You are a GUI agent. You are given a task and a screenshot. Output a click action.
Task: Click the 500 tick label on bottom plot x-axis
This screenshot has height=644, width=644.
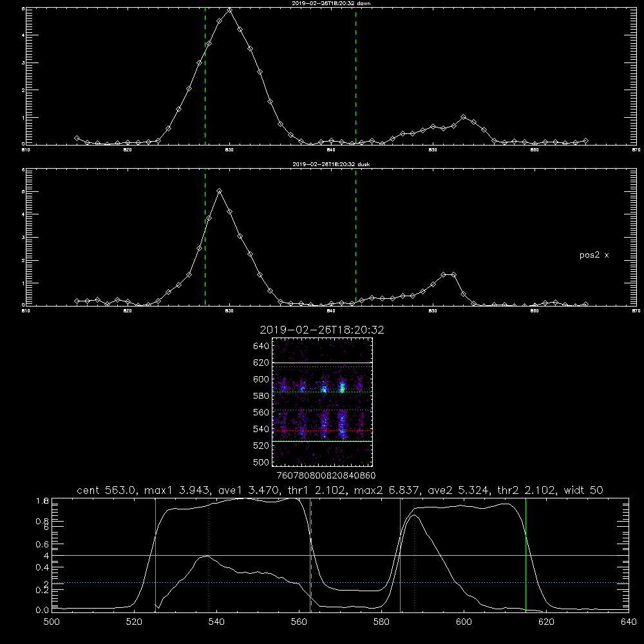[52, 622]
